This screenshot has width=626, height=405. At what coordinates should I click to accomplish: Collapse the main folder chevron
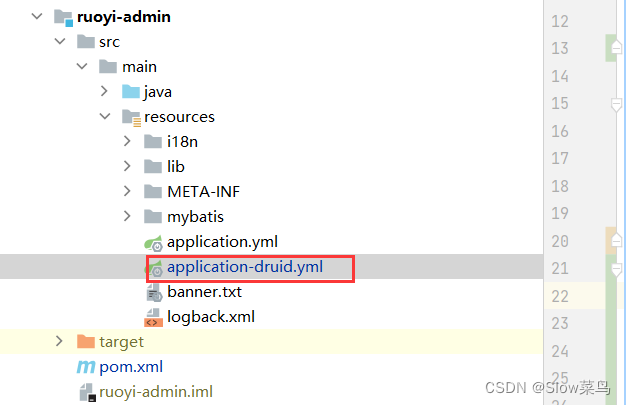click(x=82, y=66)
